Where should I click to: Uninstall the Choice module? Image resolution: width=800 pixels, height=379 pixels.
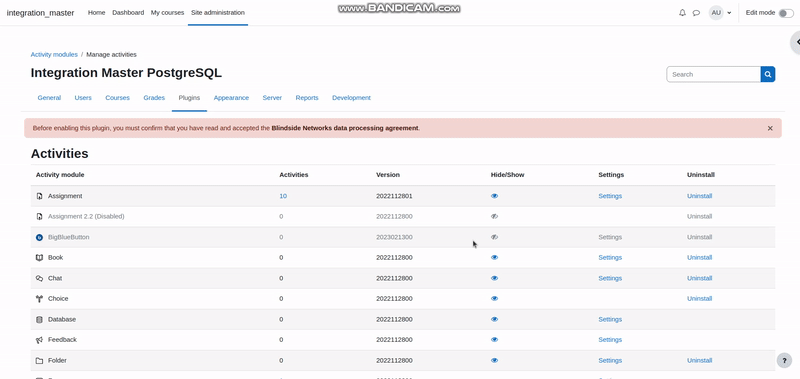point(699,299)
